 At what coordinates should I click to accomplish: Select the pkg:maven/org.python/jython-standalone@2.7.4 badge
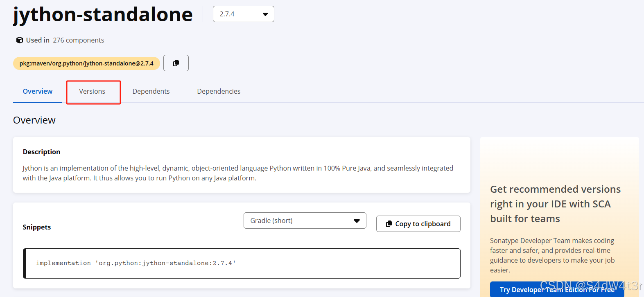click(x=86, y=63)
